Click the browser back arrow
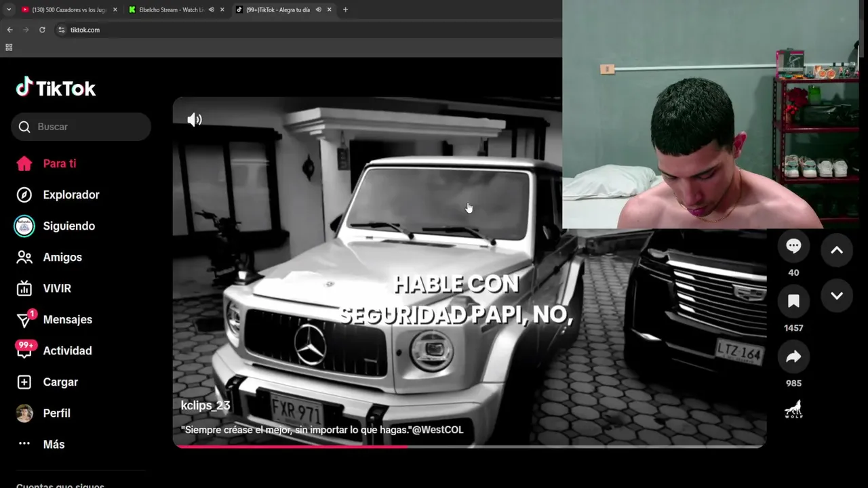The height and width of the screenshot is (488, 868). coord(9,30)
